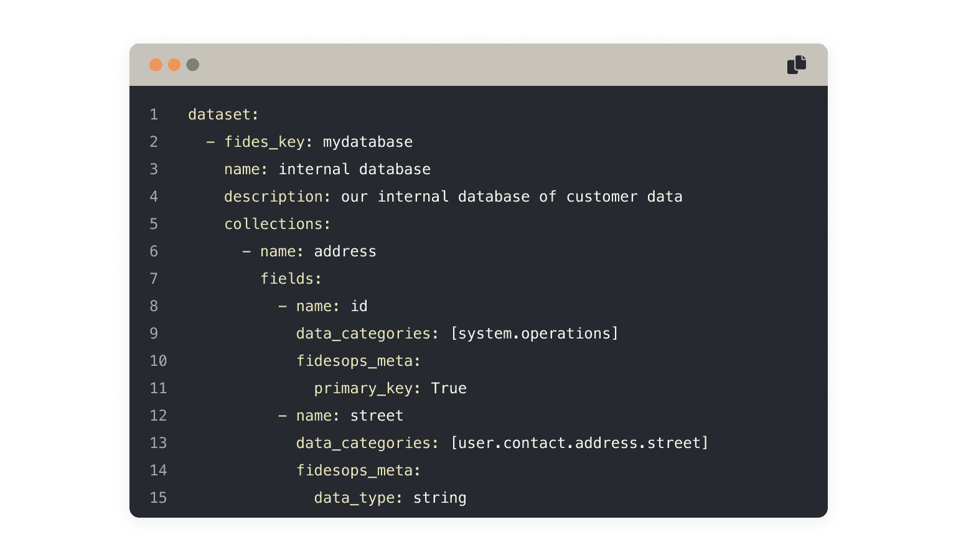Image resolution: width=956 pixels, height=560 pixels.
Task: Click the first orange window dot
Action: pyautogui.click(x=156, y=65)
